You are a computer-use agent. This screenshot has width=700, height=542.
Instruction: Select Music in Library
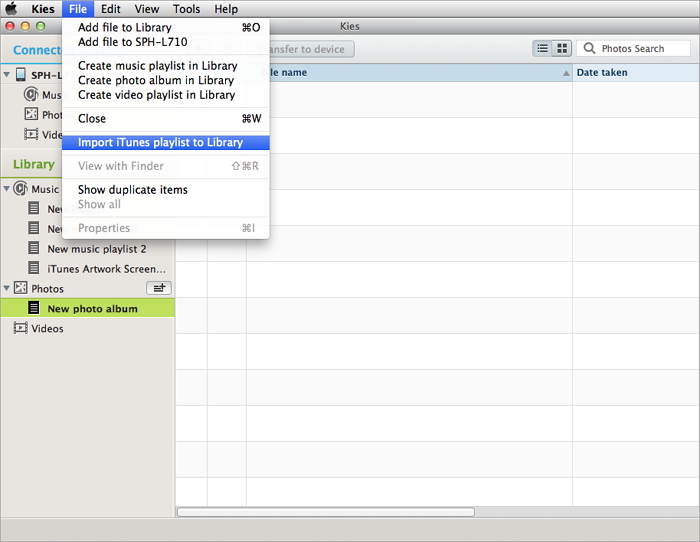click(45, 189)
